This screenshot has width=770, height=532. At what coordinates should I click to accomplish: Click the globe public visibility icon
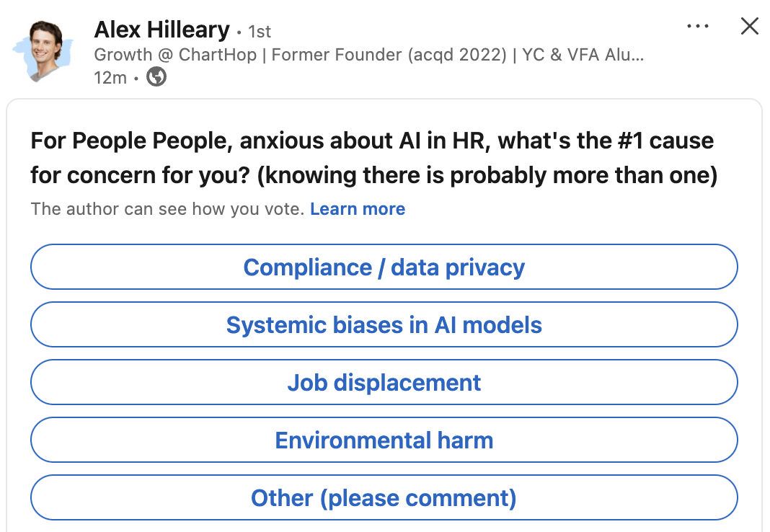pyautogui.click(x=156, y=77)
